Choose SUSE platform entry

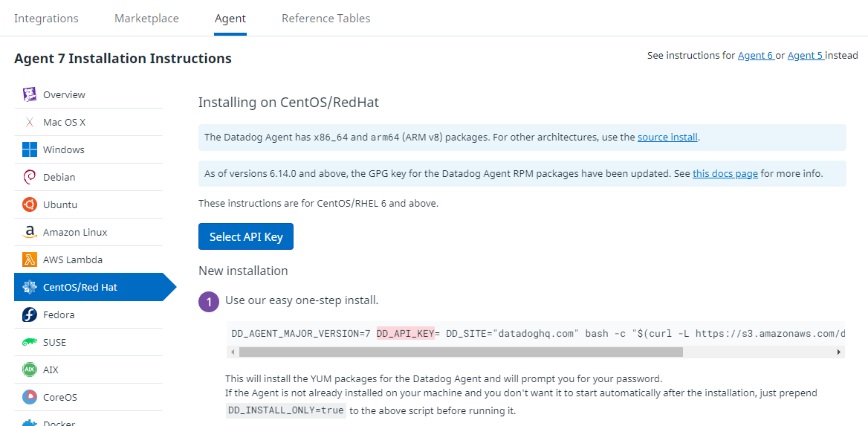click(x=88, y=342)
